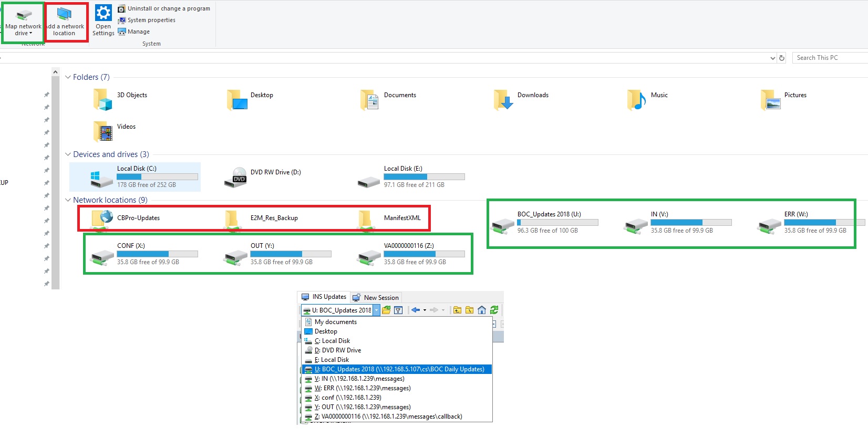868x448 pixels.
Task: Open the New Session tab
Action: point(376,298)
